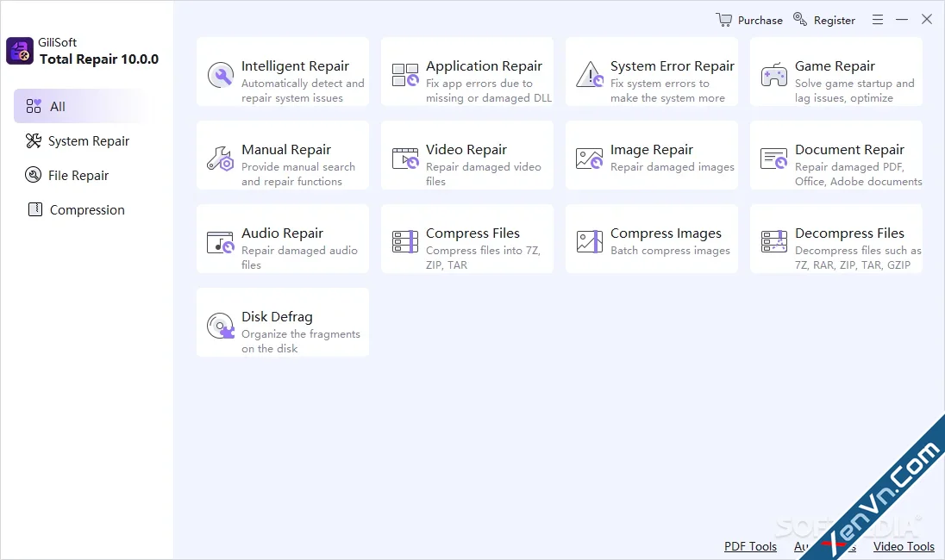Click the Disk Defrag disk icon
This screenshot has height=560, width=945.
pyautogui.click(x=221, y=326)
